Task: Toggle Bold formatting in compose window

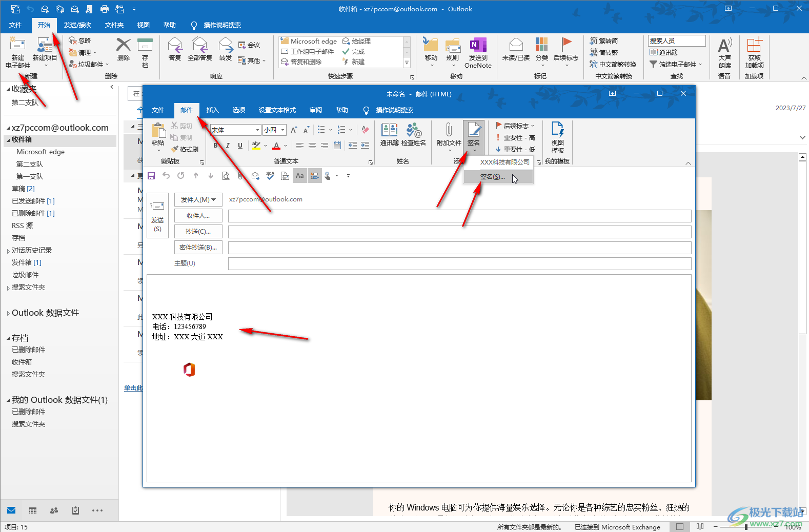Action: (x=215, y=146)
